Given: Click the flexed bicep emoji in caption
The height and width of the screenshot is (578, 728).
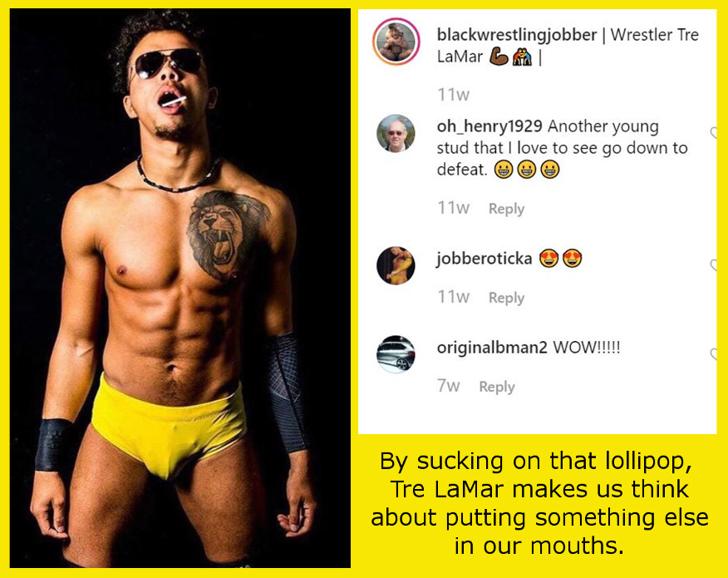Looking at the screenshot, I should [x=499, y=57].
